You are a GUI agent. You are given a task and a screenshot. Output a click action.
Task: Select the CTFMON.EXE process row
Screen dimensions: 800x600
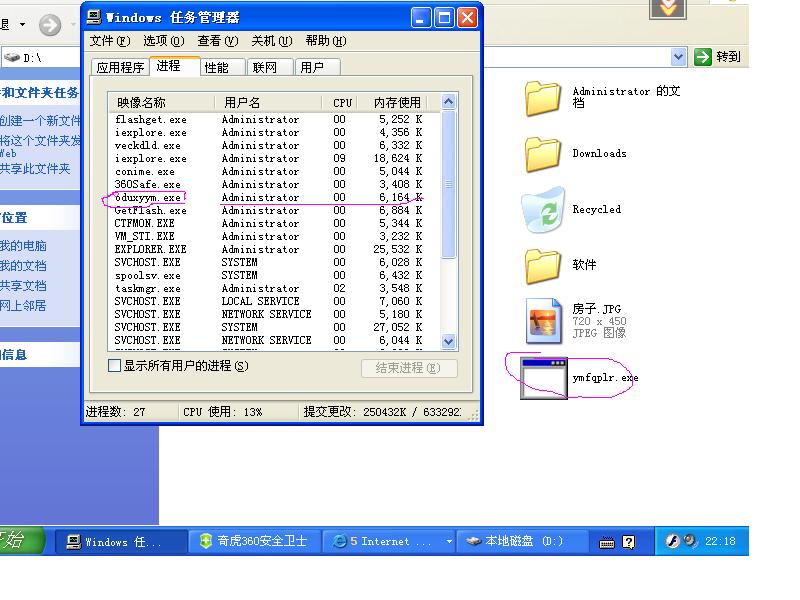point(274,223)
